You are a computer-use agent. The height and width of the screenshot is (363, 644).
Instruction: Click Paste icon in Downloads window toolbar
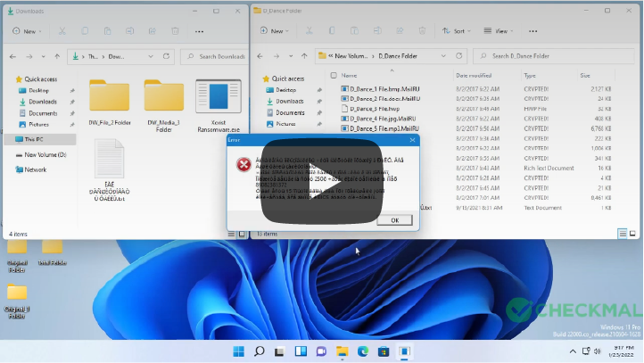click(107, 31)
